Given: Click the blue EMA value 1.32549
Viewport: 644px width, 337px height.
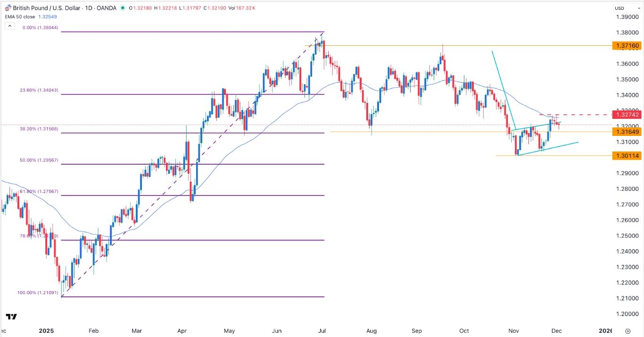Looking at the screenshot, I should (47, 16).
